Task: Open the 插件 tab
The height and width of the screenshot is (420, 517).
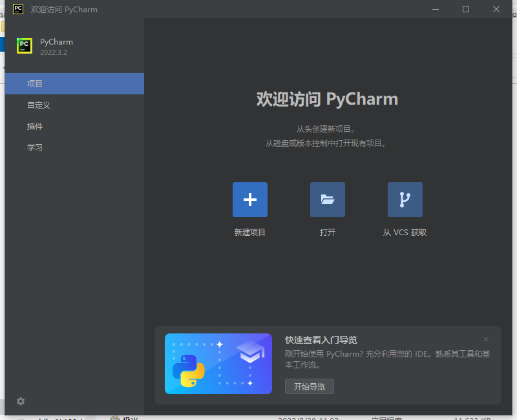Action: tap(74, 126)
